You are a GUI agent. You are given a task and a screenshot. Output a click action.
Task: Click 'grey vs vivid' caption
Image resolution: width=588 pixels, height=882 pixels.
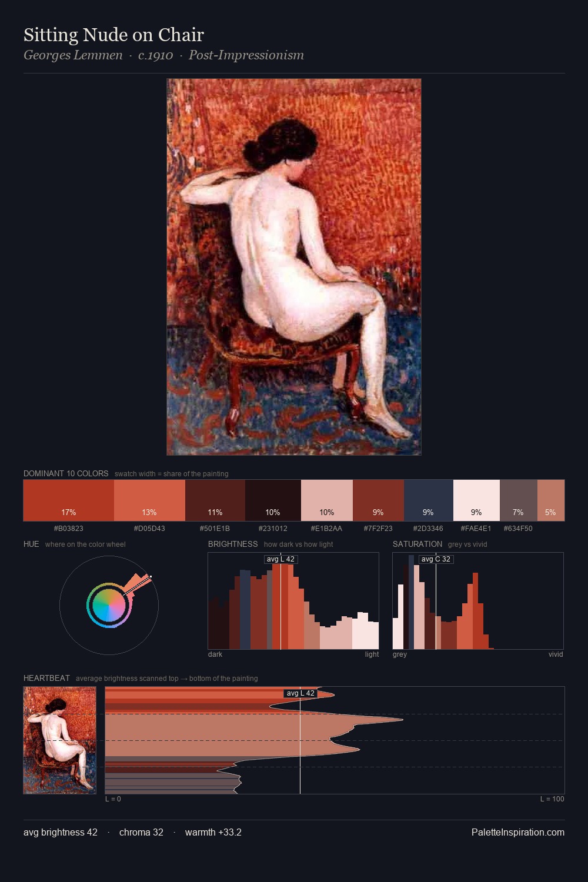click(x=467, y=544)
